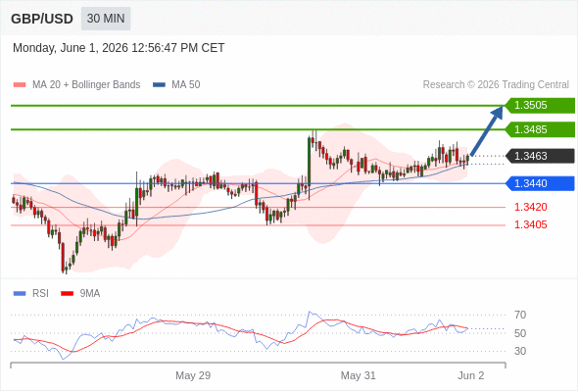Select the 1.3505 green resistance tag
578x392 pixels.
(x=540, y=106)
